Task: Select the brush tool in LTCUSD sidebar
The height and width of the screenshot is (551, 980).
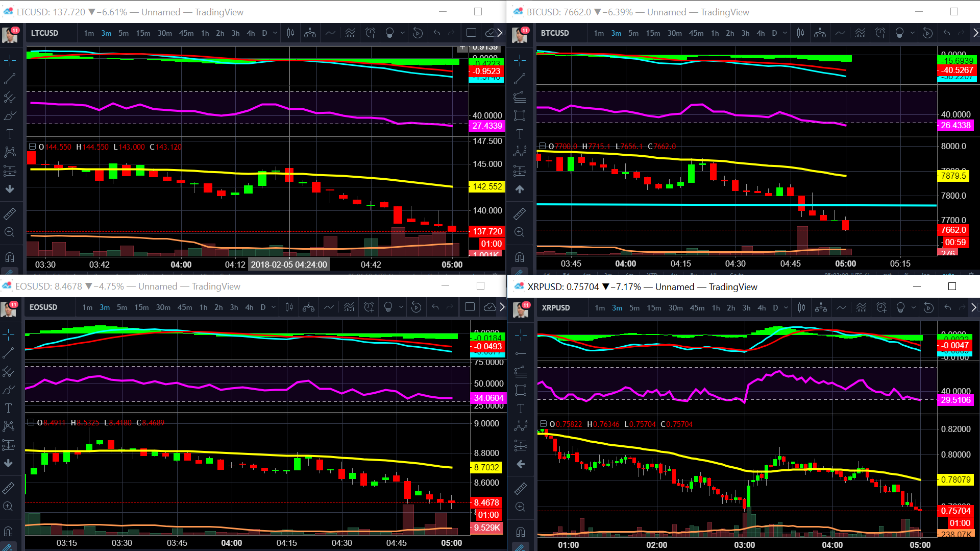Action: pyautogui.click(x=10, y=115)
